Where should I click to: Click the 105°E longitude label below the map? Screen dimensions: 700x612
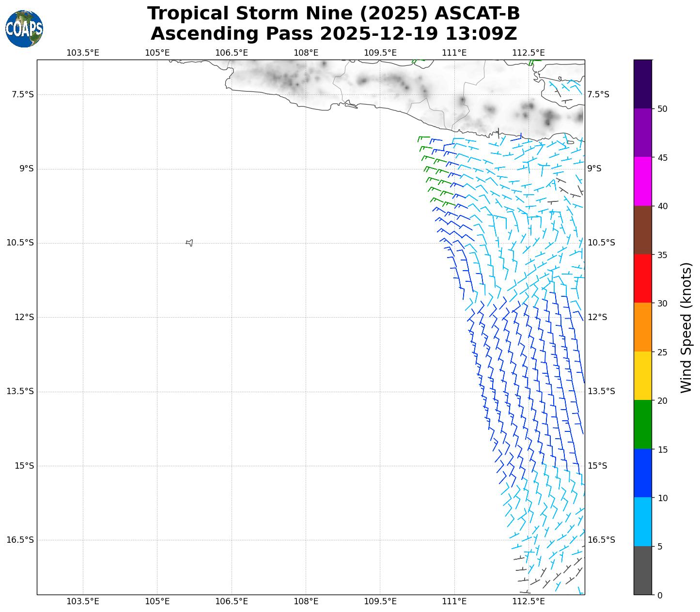pyautogui.click(x=157, y=601)
